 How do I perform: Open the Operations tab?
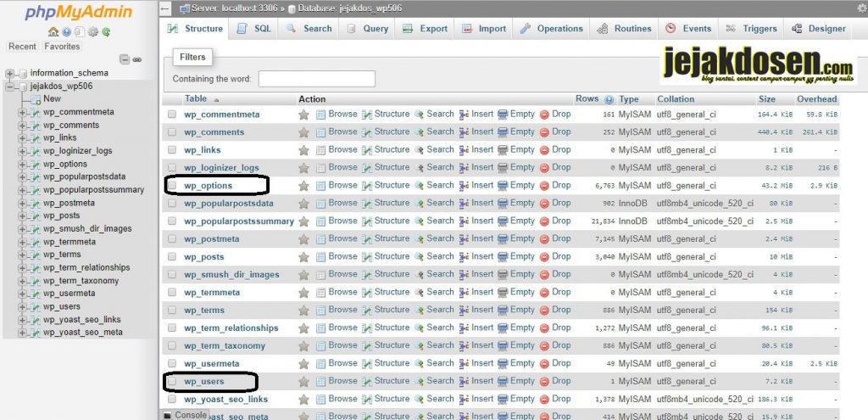click(551, 29)
